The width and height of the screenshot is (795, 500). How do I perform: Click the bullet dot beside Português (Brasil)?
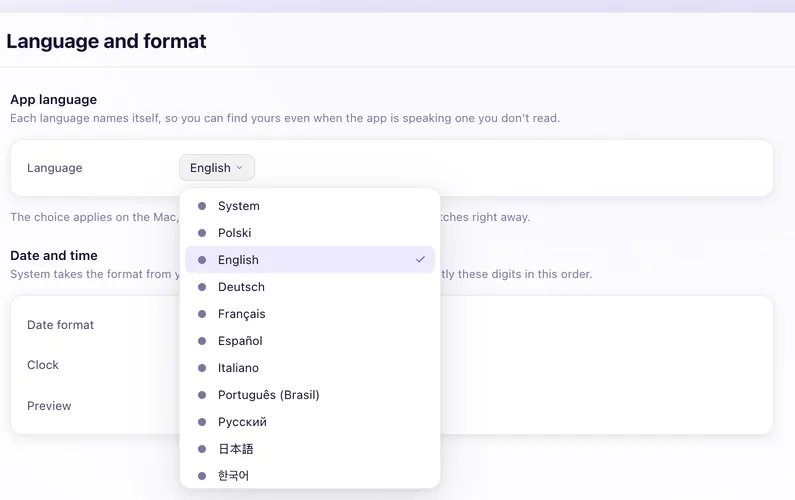click(202, 395)
